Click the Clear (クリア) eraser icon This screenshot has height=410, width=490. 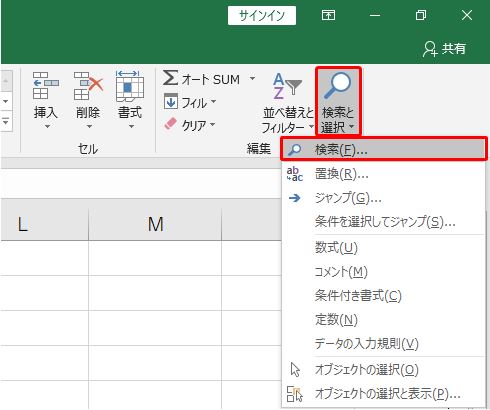(x=170, y=124)
